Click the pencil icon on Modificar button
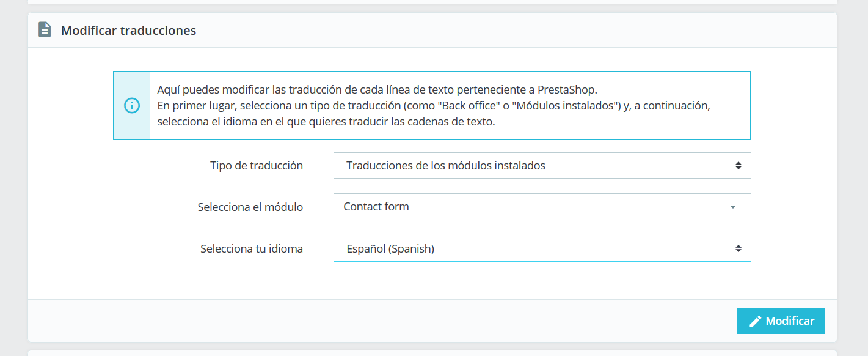This screenshot has height=356, width=868. 756,321
